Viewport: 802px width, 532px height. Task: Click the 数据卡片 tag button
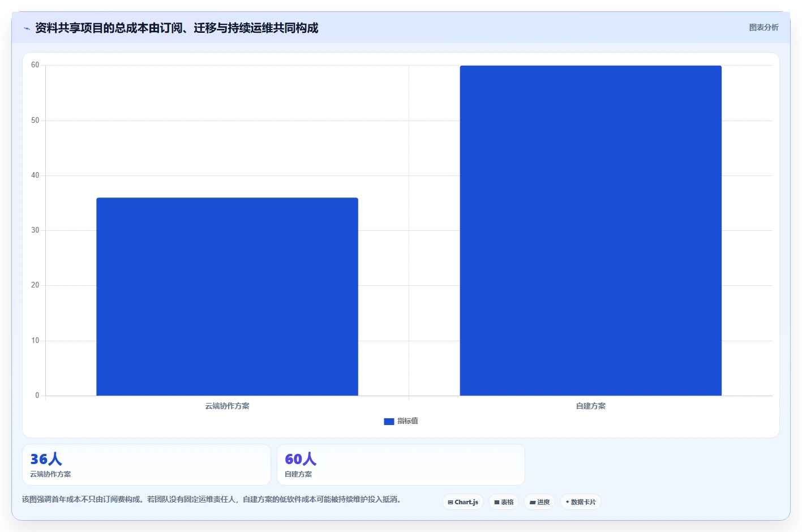point(581,502)
